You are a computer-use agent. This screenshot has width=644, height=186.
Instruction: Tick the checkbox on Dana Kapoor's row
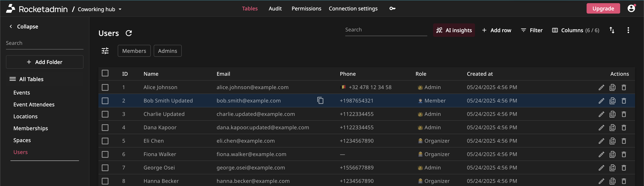(105, 127)
